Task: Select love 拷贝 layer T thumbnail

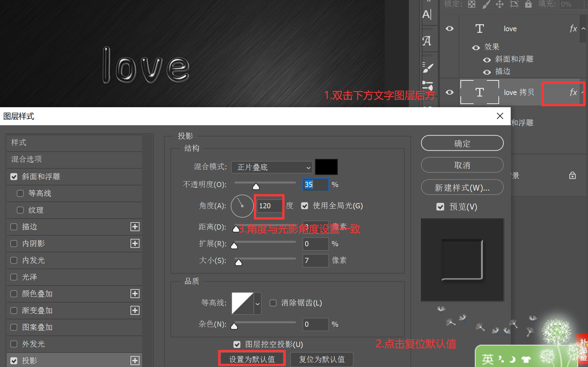Action: tap(480, 92)
